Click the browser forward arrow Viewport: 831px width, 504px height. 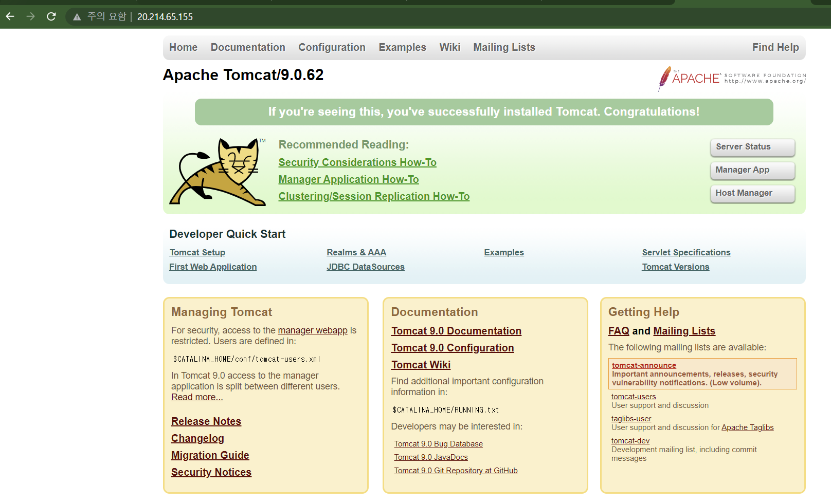click(x=31, y=16)
